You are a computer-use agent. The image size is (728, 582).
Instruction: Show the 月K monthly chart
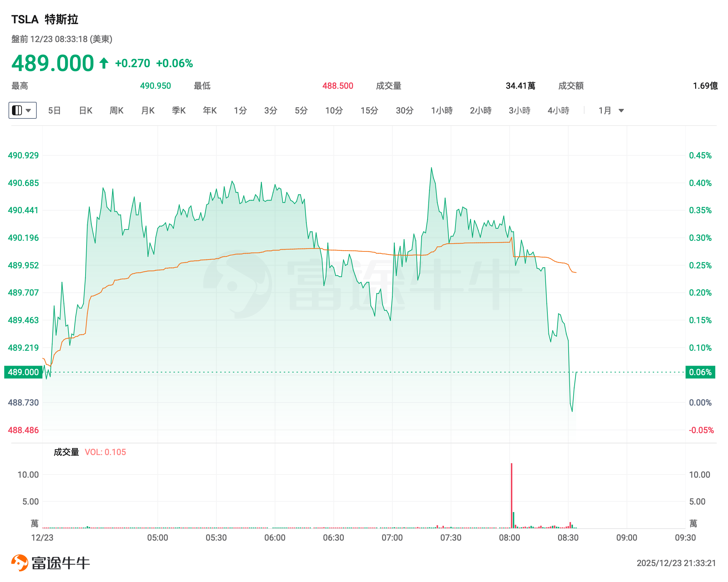pyautogui.click(x=148, y=111)
